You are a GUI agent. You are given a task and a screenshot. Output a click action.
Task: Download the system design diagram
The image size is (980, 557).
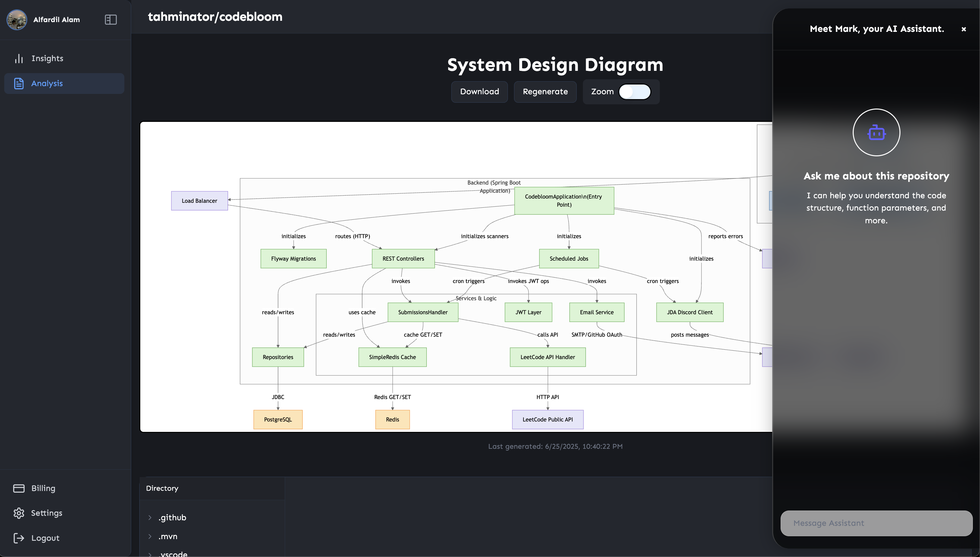479,92
